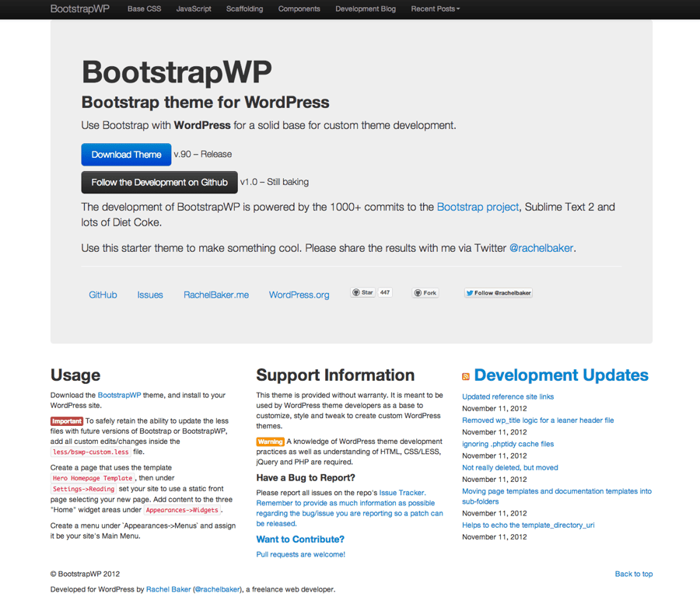Click the Appearances->Widgets code text
Viewport: 700px width, 597px height.
[x=182, y=510]
